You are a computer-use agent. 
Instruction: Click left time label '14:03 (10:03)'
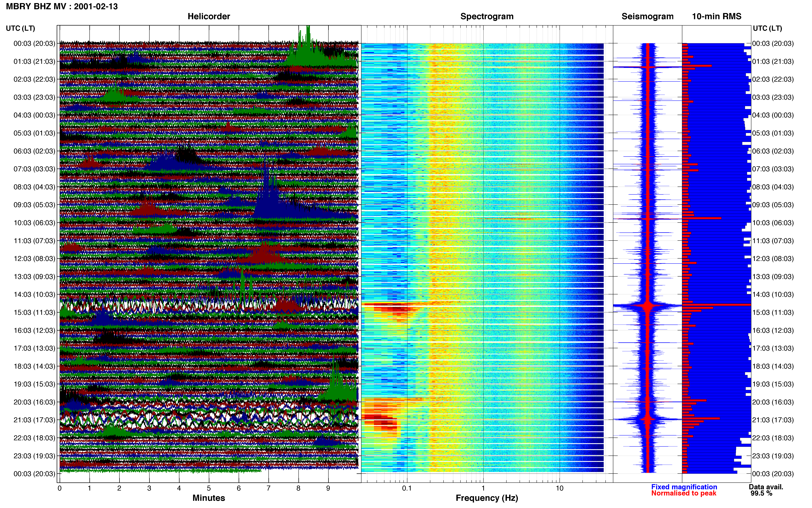point(34,294)
